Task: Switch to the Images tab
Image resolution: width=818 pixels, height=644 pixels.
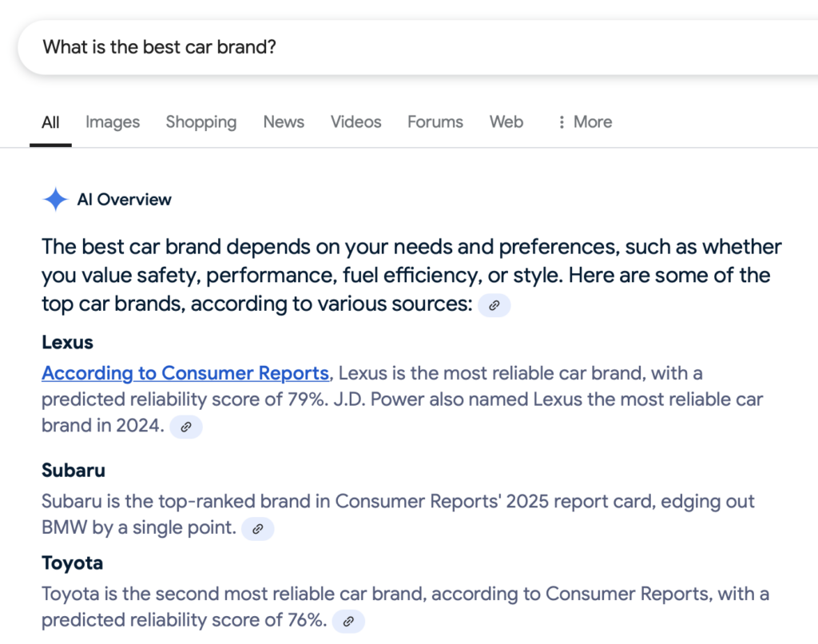Action: click(x=113, y=122)
